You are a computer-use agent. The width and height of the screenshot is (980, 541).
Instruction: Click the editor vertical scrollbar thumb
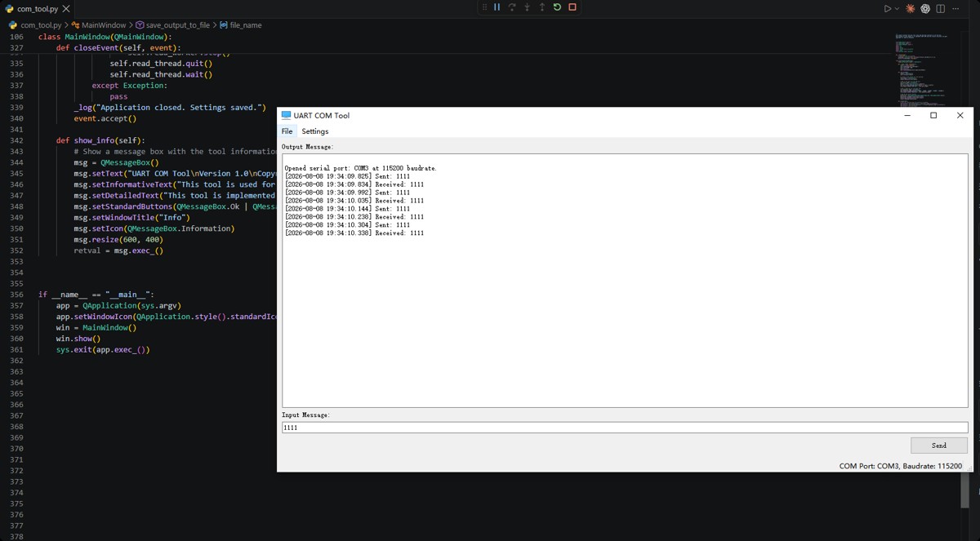coord(965,490)
